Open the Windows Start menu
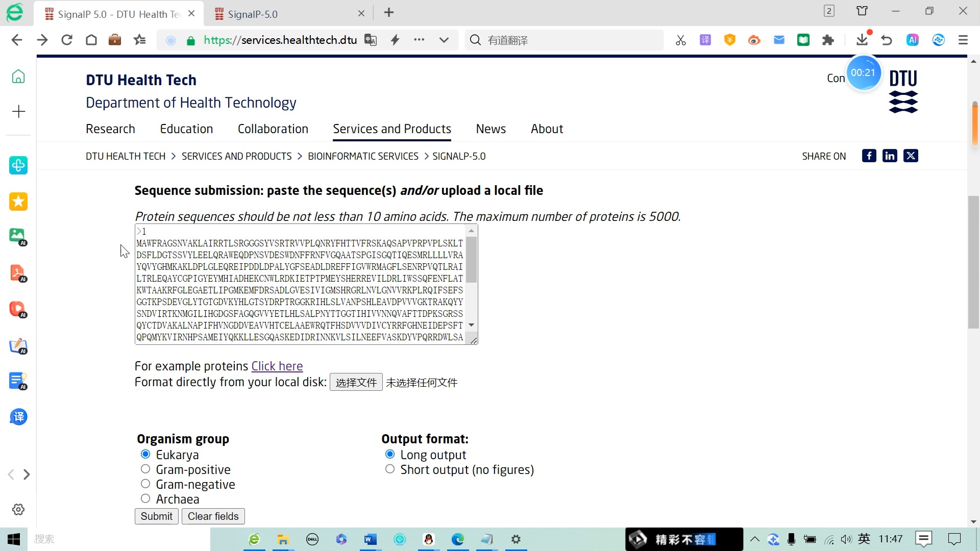The image size is (980, 551). tap(14, 539)
